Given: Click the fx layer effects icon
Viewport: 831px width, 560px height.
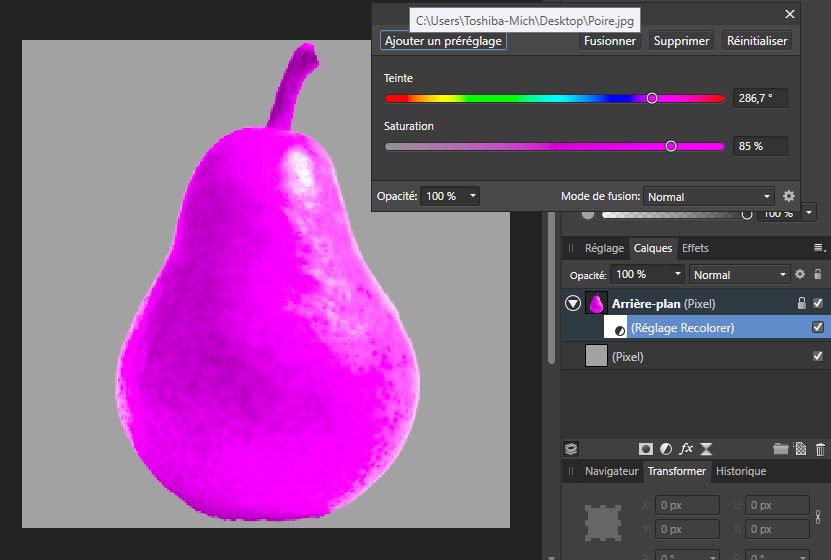Looking at the screenshot, I should click(x=686, y=449).
